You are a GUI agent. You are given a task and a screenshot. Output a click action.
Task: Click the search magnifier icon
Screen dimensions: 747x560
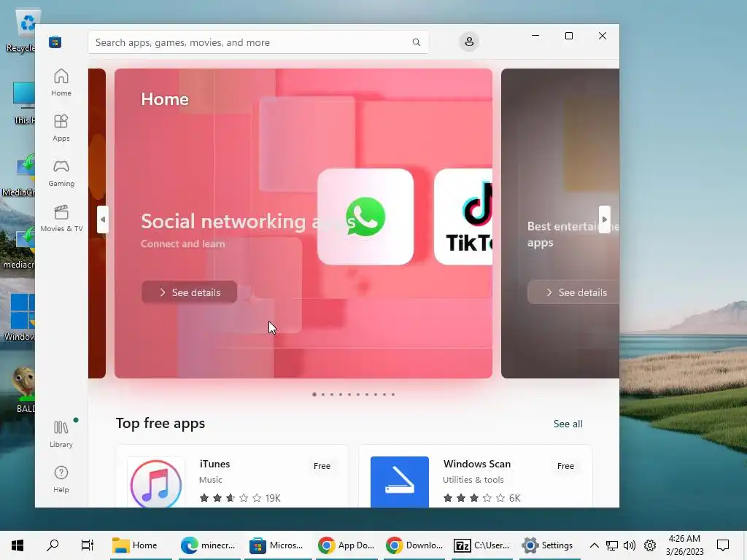click(x=417, y=42)
